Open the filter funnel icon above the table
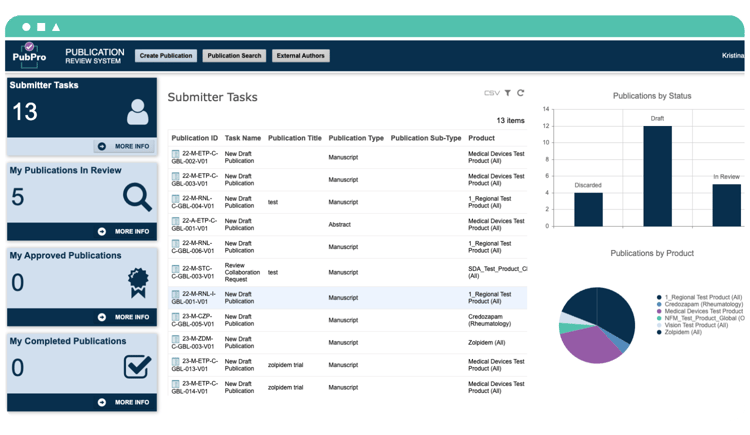 click(x=508, y=93)
